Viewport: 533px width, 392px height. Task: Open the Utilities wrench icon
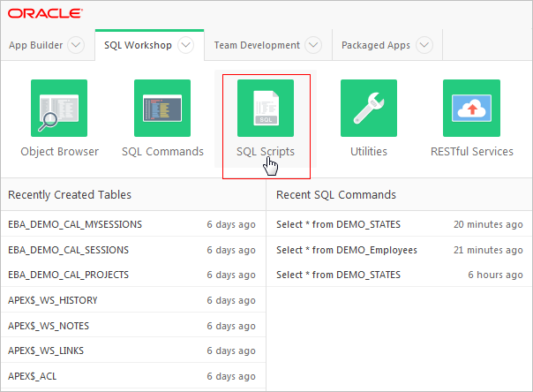point(368,108)
